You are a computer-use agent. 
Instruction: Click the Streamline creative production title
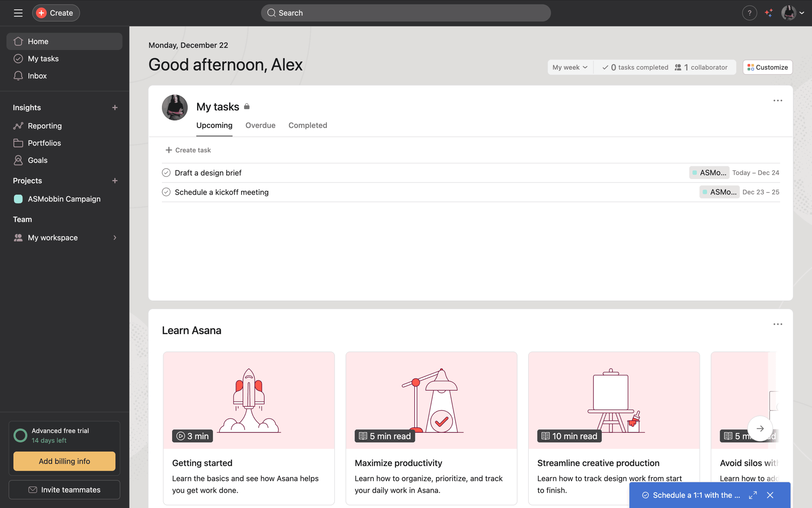click(x=598, y=463)
